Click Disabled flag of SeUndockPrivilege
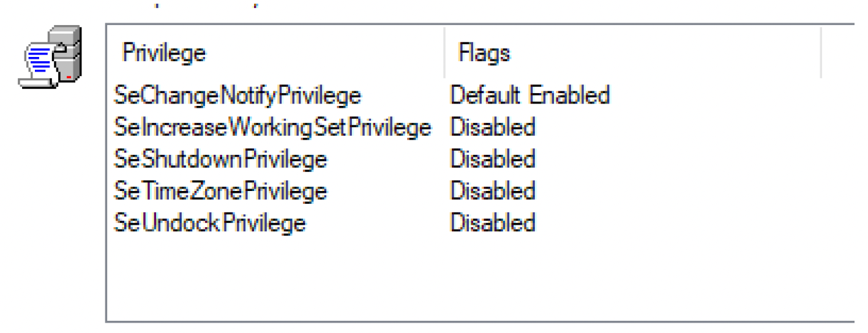Viewport: 868px width, 333px height. click(493, 223)
